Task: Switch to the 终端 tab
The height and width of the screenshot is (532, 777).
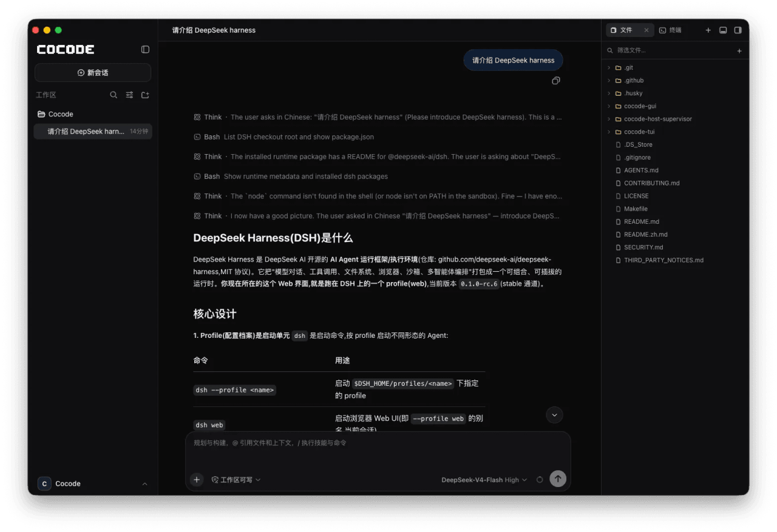Action: (x=670, y=30)
